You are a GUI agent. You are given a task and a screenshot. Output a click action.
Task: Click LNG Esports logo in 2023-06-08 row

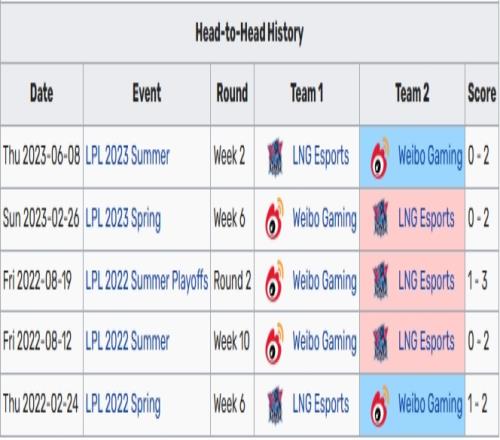(275, 157)
